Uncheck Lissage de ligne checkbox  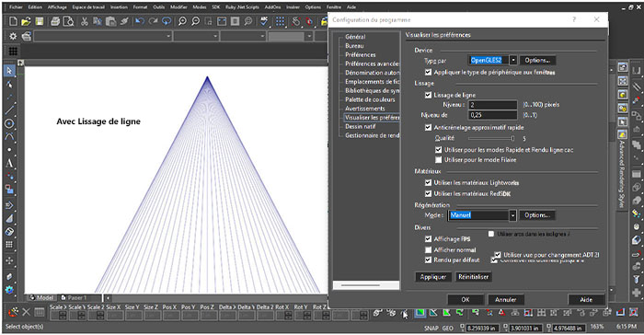428,95
